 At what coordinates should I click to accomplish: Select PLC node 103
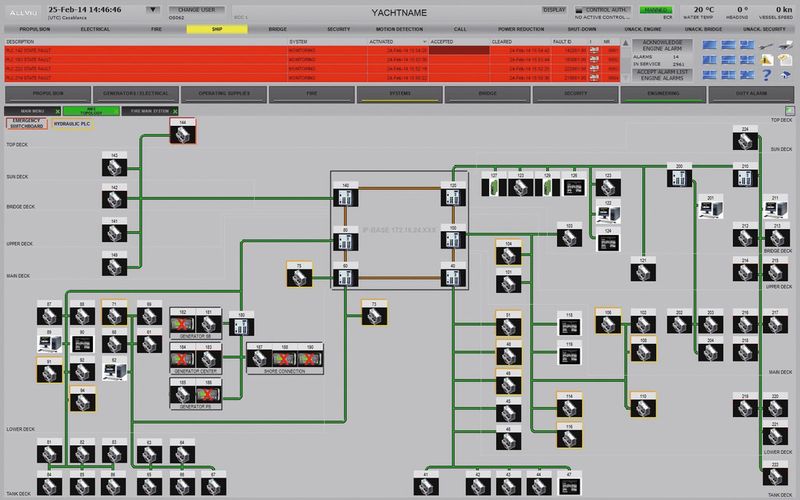pyautogui.click(x=569, y=235)
